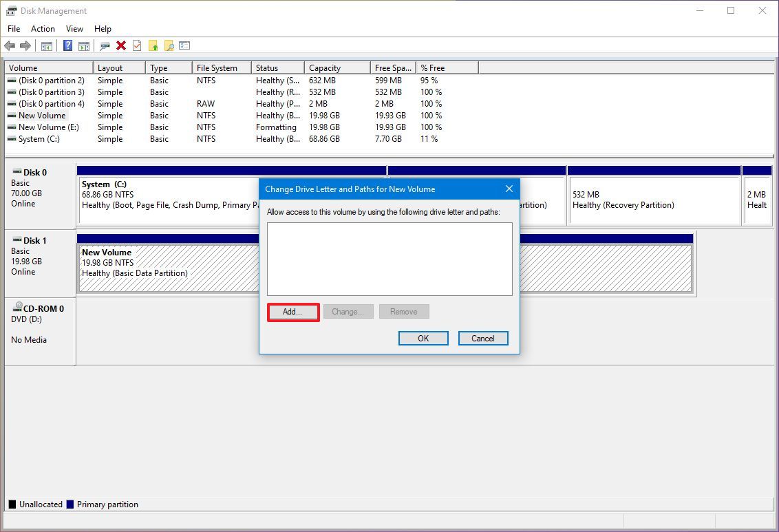Open the View menu

pos(74,29)
